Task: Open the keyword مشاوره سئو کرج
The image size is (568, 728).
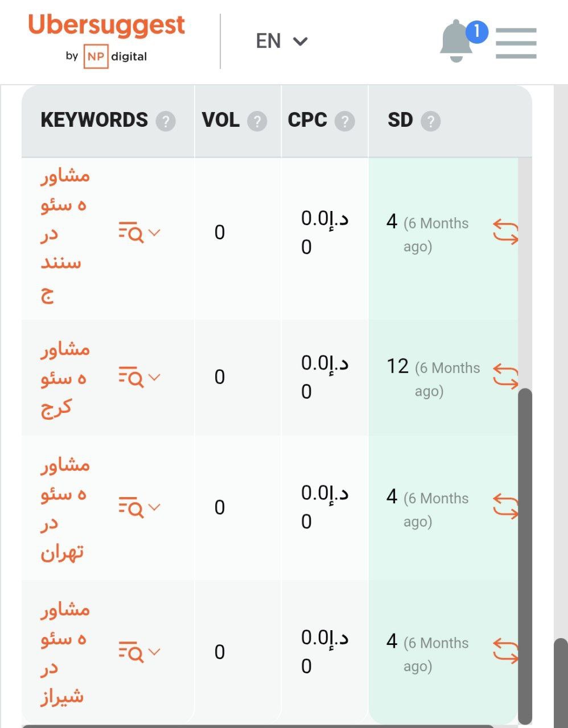Action: point(64,378)
